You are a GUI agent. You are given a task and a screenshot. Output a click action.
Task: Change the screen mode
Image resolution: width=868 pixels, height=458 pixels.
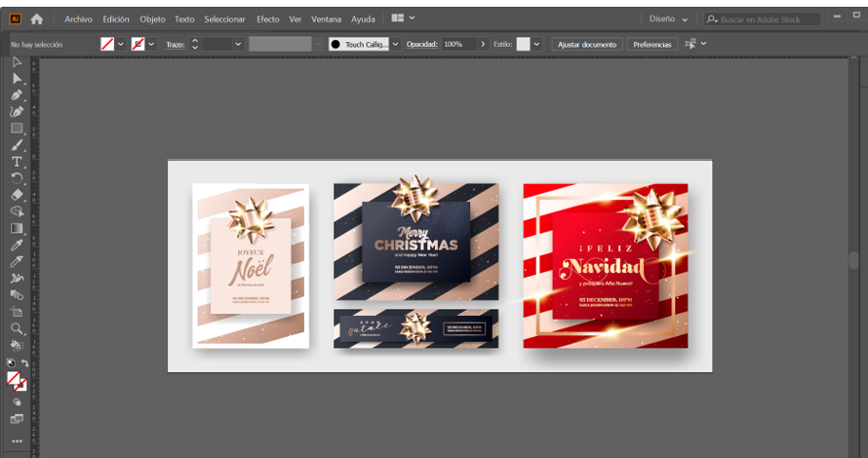click(x=17, y=419)
